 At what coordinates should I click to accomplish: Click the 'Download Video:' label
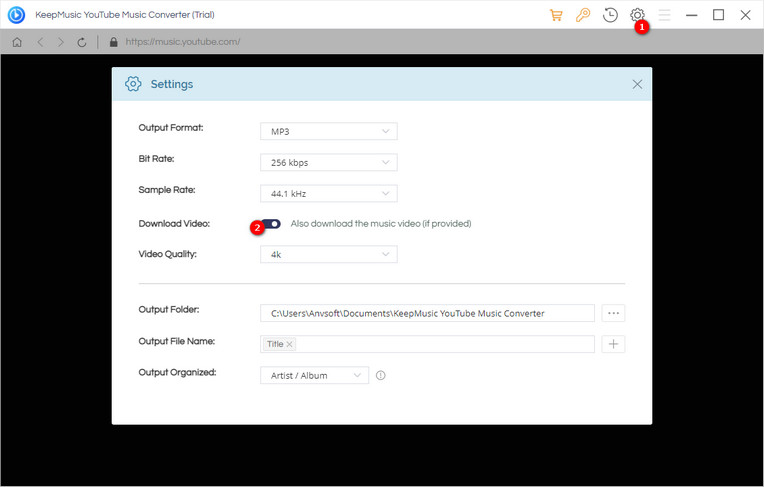click(174, 224)
